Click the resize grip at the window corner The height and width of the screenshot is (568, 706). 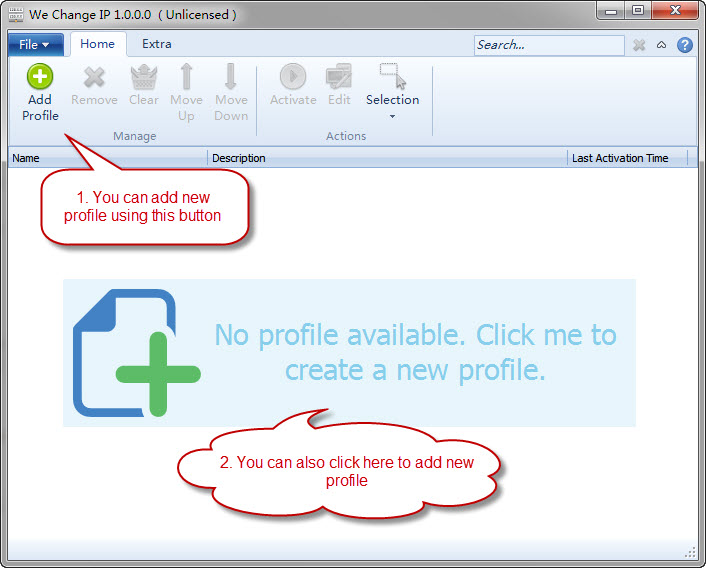690,553
